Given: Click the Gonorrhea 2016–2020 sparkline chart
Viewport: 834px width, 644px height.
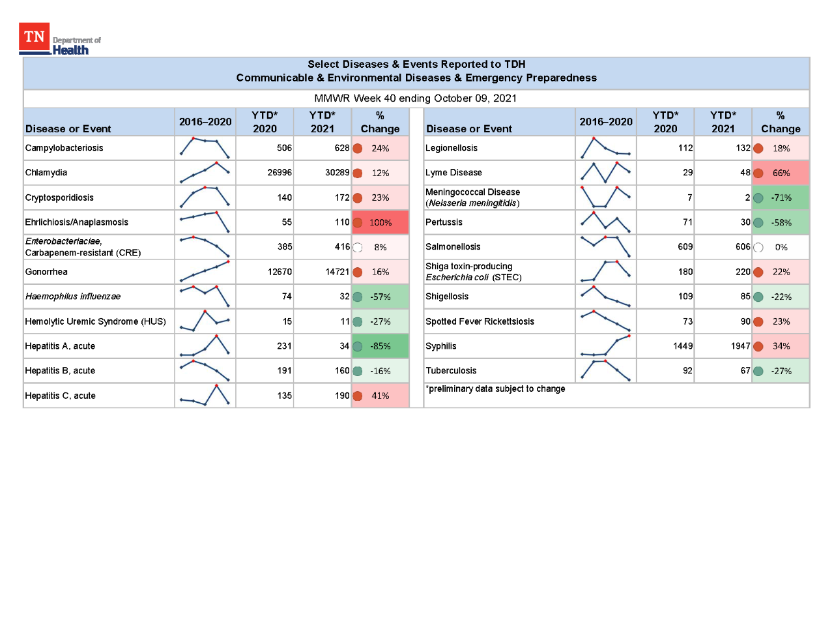Looking at the screenshot, I should (205, 271).
